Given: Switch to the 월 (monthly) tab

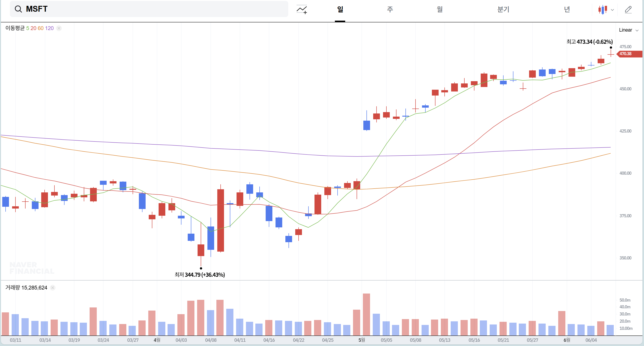Looking at the screenshot, I should coord(439,9).
